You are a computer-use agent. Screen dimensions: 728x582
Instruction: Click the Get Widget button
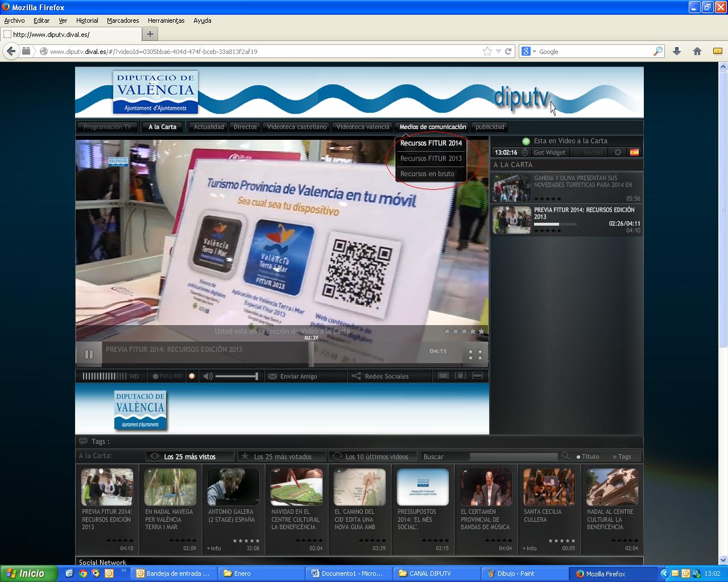tap(549, 152)
